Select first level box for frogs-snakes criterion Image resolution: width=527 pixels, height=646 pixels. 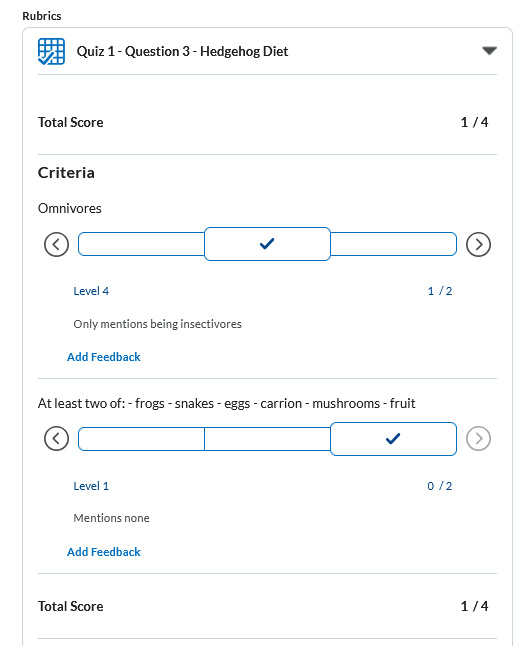tap(141, 439)
